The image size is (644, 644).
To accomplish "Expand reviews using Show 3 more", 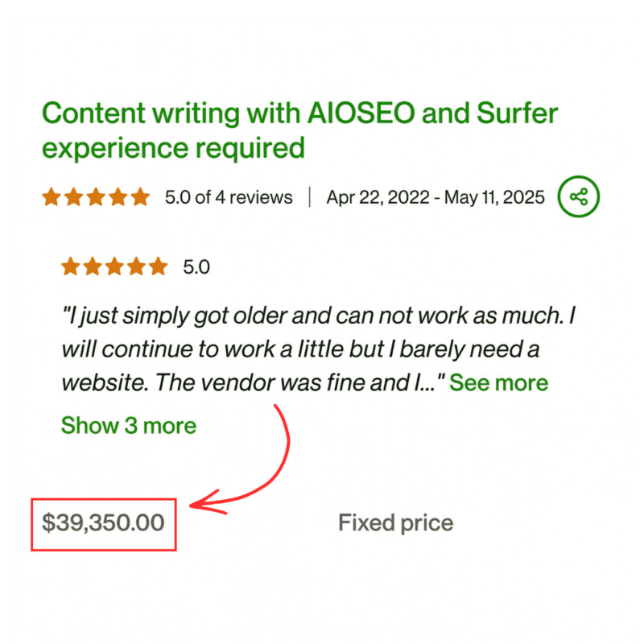I will click(x=128, y=424).
